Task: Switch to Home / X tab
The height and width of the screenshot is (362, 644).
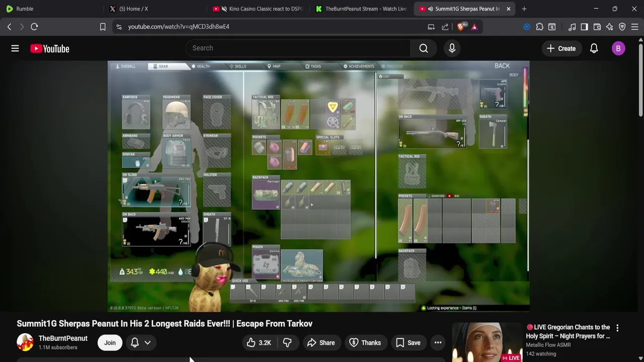Action: click(154, 9)
